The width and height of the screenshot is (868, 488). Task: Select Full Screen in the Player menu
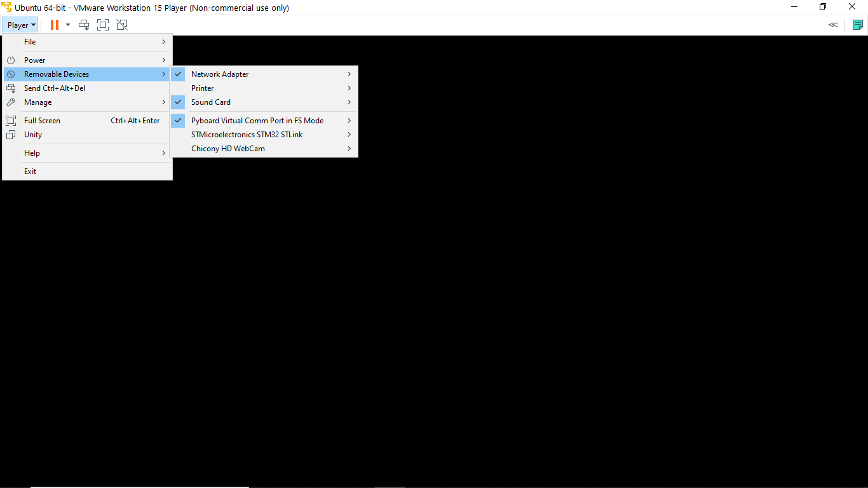pos(88,121)
